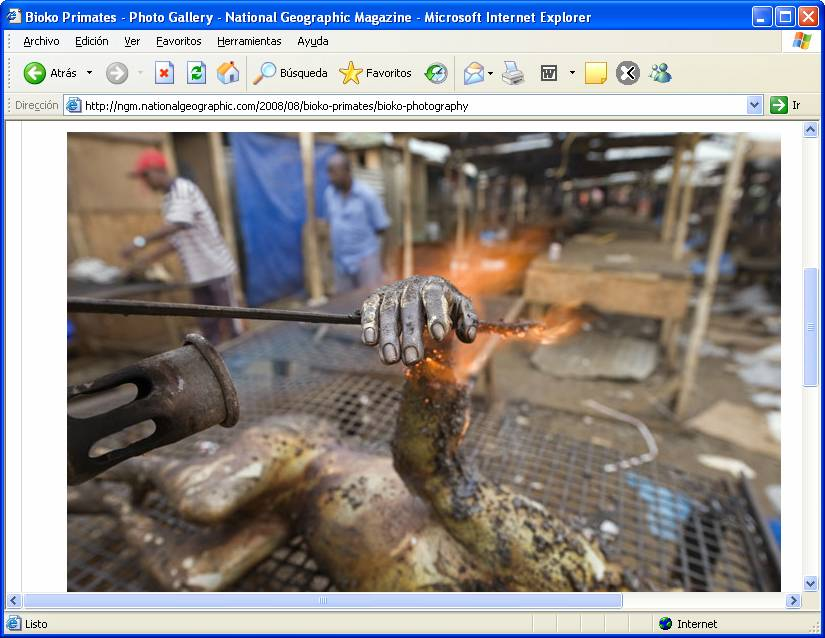The image size is (825, 638).
Task: Open the Búsqueda search panel
Action: tap(291, 73)
